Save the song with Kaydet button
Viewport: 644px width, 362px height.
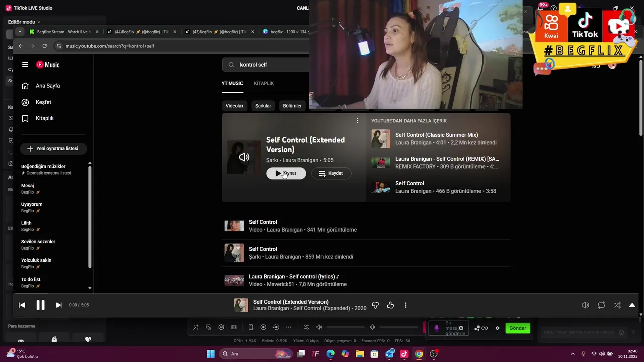[x=331, y=173]
